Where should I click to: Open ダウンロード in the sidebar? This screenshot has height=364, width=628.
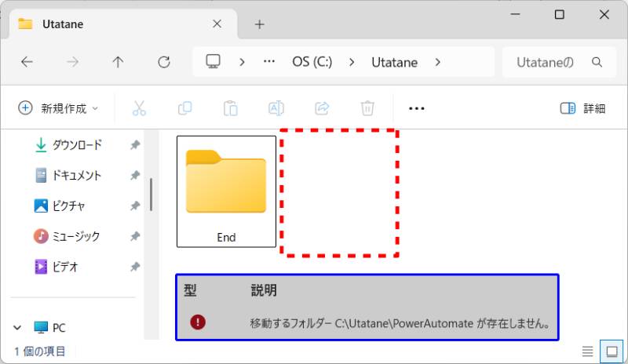click(77, 144)
